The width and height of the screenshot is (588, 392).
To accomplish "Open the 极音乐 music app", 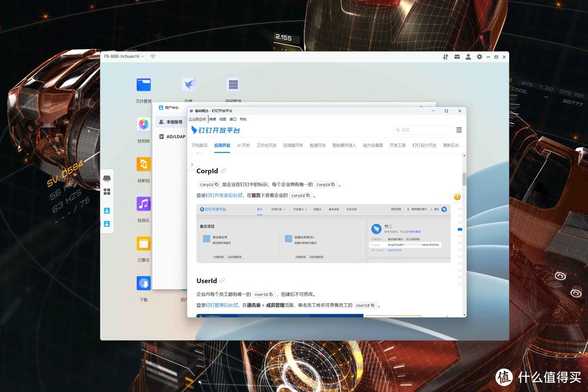I will [144, 204].
